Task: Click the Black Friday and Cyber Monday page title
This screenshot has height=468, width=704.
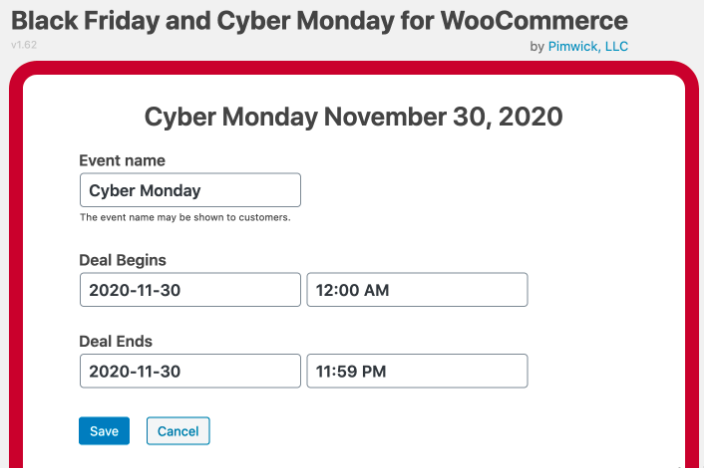Action: point(319,21)
